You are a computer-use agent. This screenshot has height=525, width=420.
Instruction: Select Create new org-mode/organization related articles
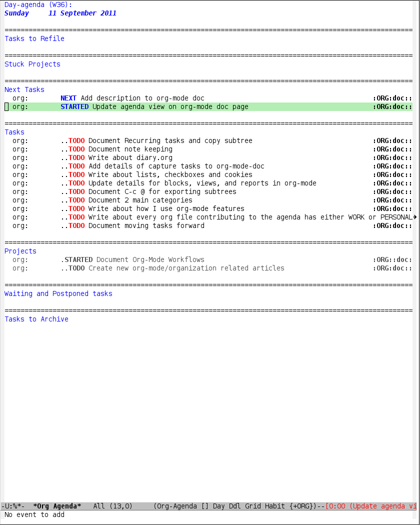(186, 268)
